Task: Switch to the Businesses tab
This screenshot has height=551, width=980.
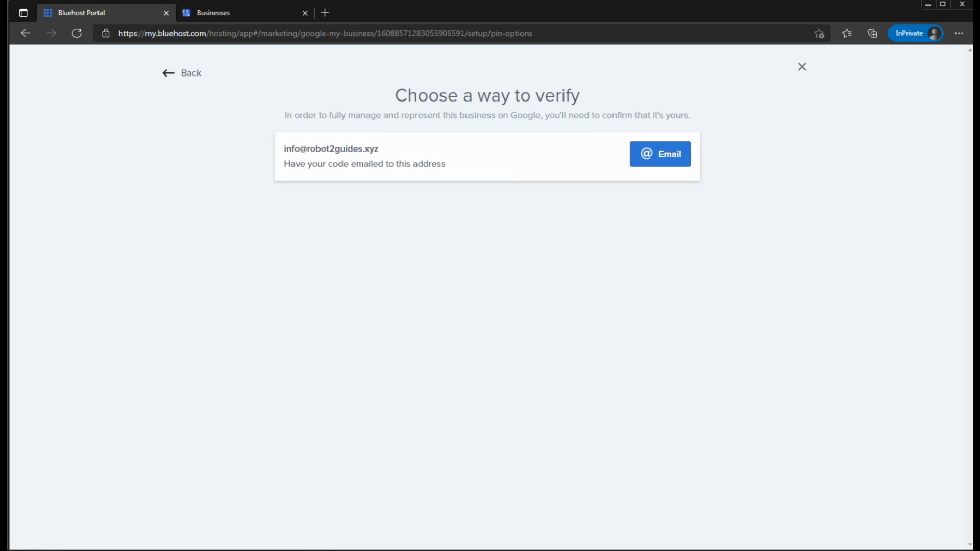Action: (x=240, y=13)
